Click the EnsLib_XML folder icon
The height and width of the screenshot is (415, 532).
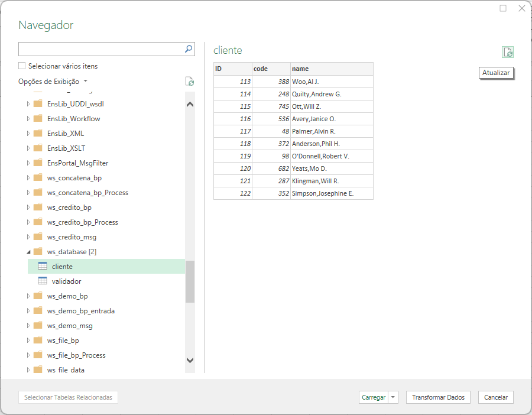coord(38,133)
